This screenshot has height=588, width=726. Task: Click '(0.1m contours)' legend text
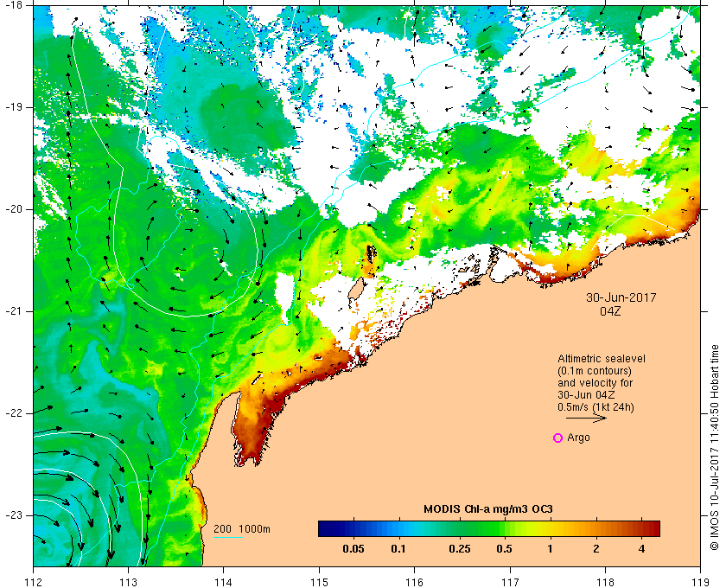coord(595,371)
